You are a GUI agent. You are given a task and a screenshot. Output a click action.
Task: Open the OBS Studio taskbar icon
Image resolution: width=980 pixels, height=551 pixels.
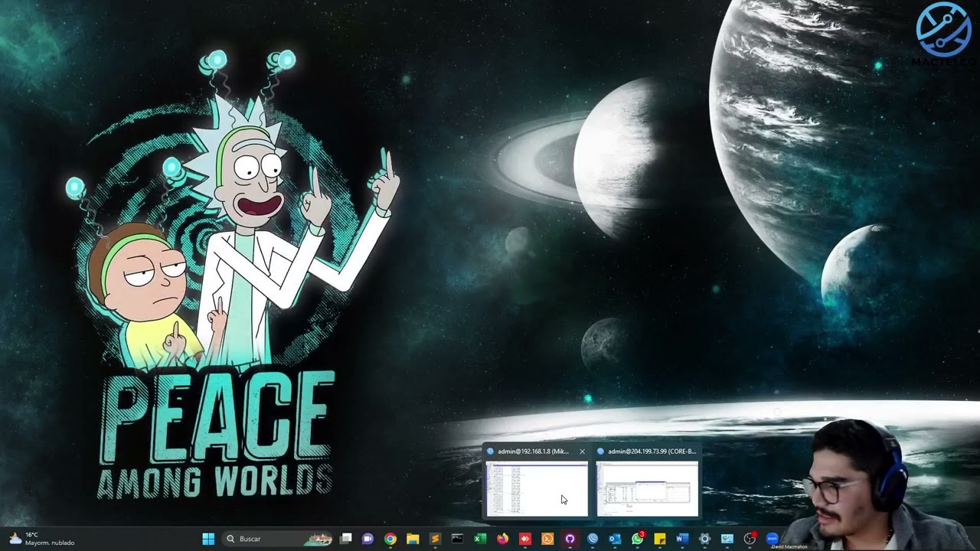pyautogui.click(x=750, y=539)
